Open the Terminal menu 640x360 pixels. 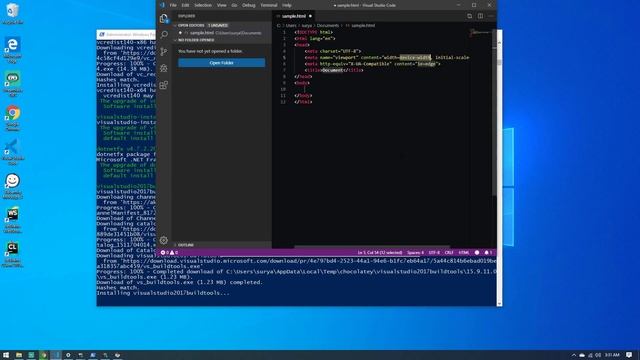pyautogui.click(x=269, y=5)
